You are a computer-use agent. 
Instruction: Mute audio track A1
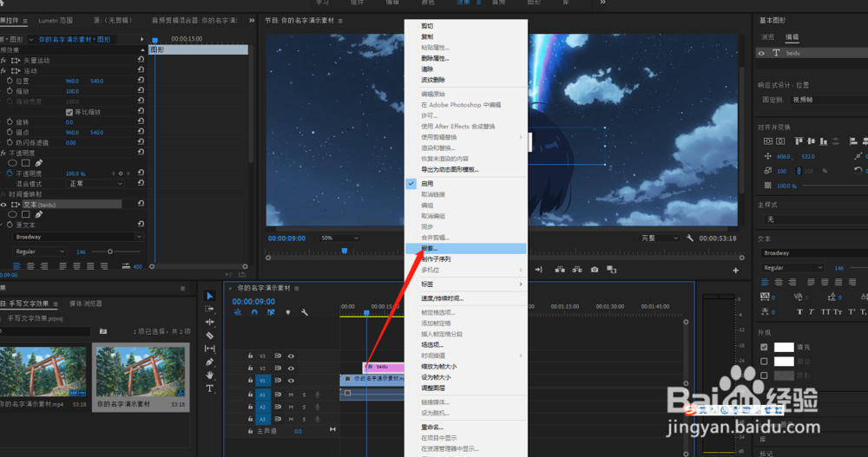click(291, 395)
